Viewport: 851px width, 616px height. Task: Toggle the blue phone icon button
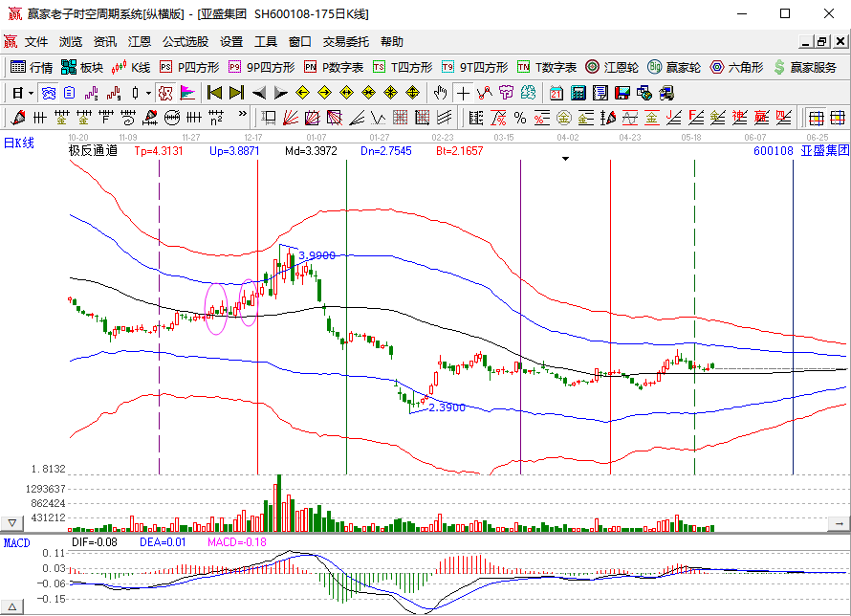pyautogui.click(x=49, y=94)
